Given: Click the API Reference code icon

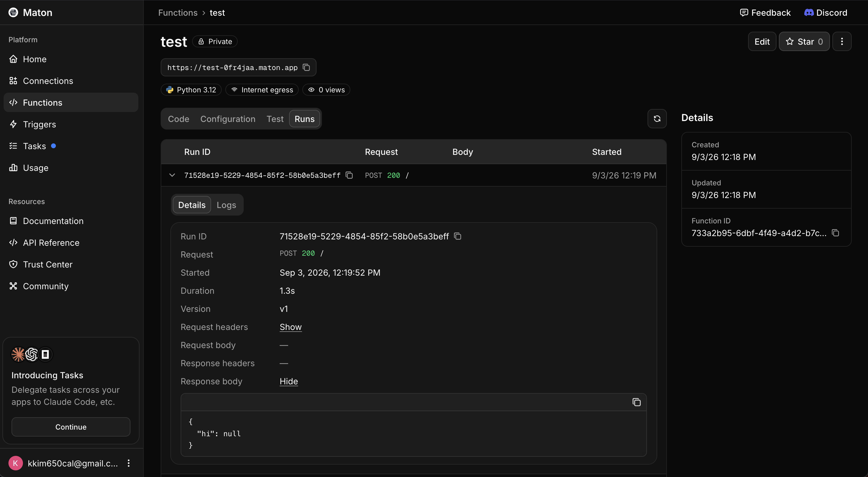Looking at the screenshot, I should (x=13, y=242).
